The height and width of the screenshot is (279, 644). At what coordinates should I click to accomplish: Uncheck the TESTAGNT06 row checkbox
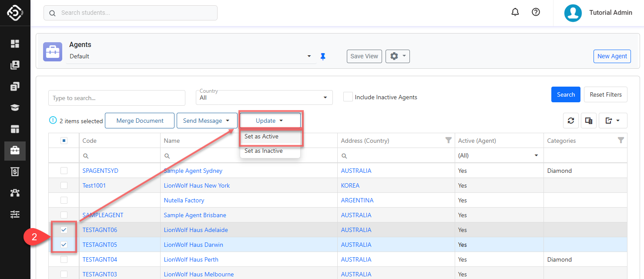tap(64, 230)
